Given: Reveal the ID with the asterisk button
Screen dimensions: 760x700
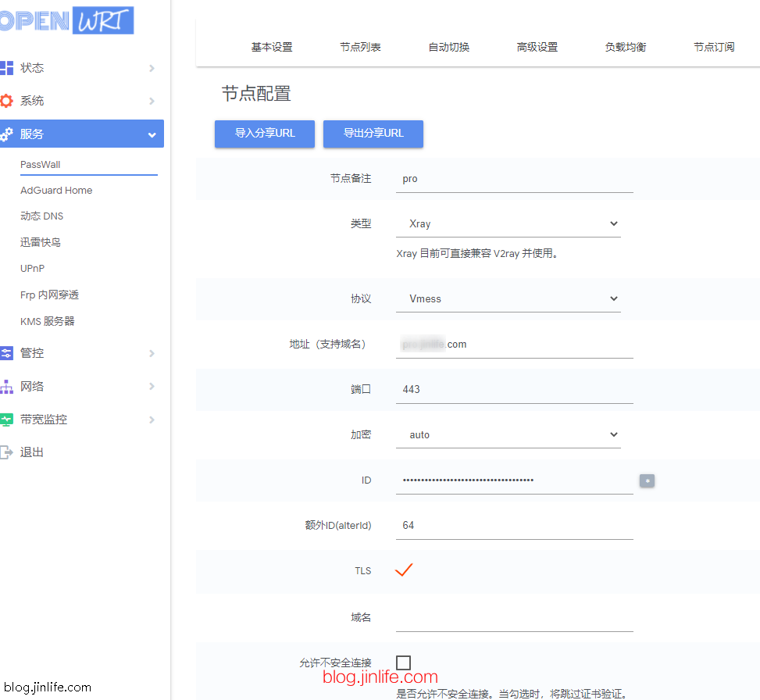Looking at the screenshot, I should point(647,480).
